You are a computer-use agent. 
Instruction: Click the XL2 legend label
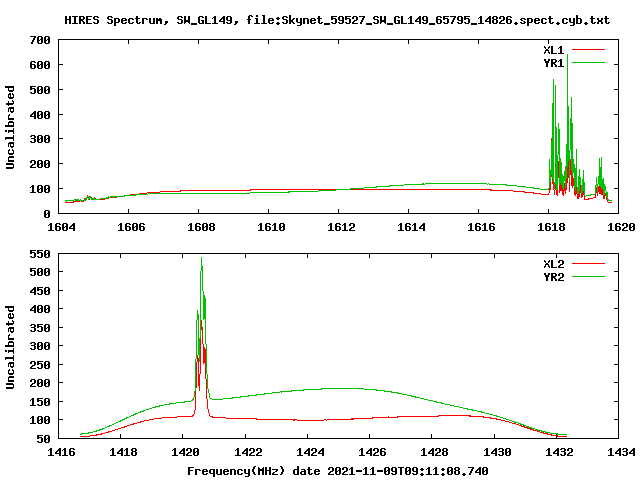click(x=553, y=264)
